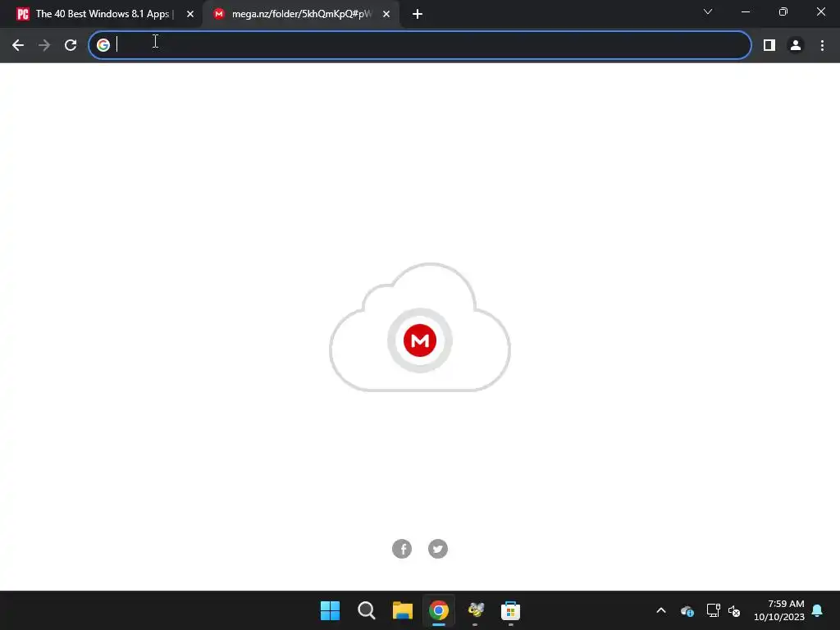
Task: Minimize the Chrome window
Action: 745,11
